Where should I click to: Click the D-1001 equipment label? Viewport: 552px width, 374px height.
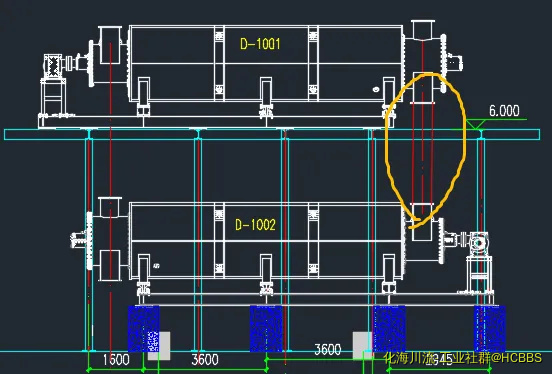[x=260, y=44]
